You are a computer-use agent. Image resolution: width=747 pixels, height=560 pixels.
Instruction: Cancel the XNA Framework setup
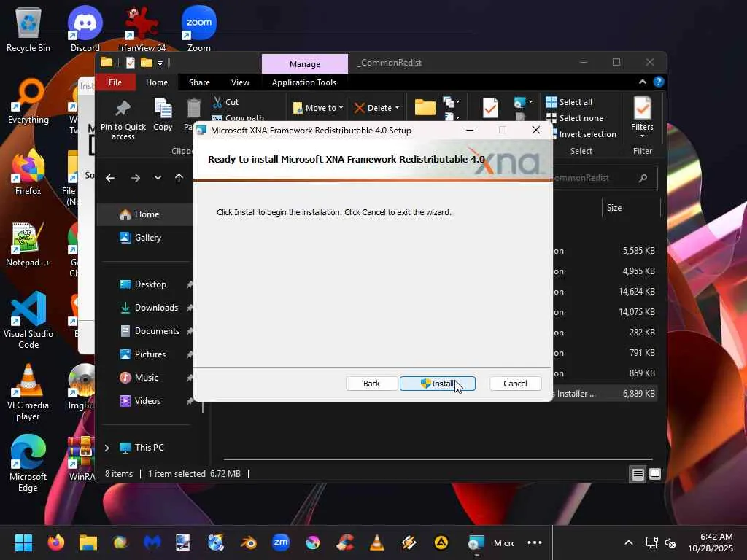515,384
